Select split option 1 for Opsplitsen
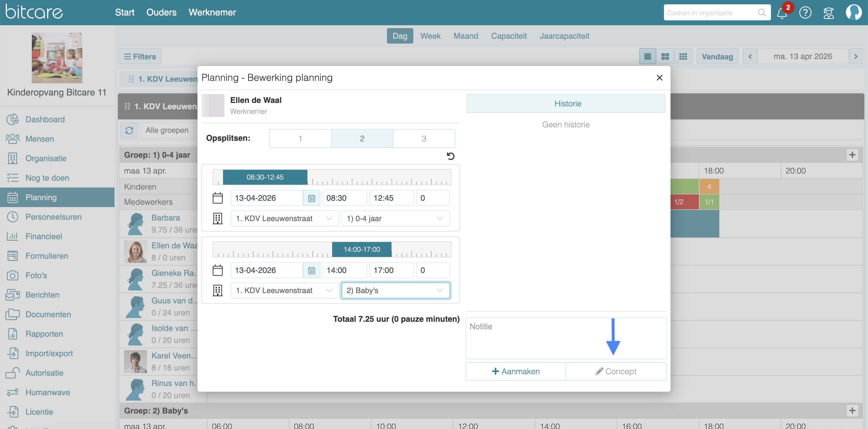Screen dimensions: 868x429 pyautogui.click(x=300, y=139)
